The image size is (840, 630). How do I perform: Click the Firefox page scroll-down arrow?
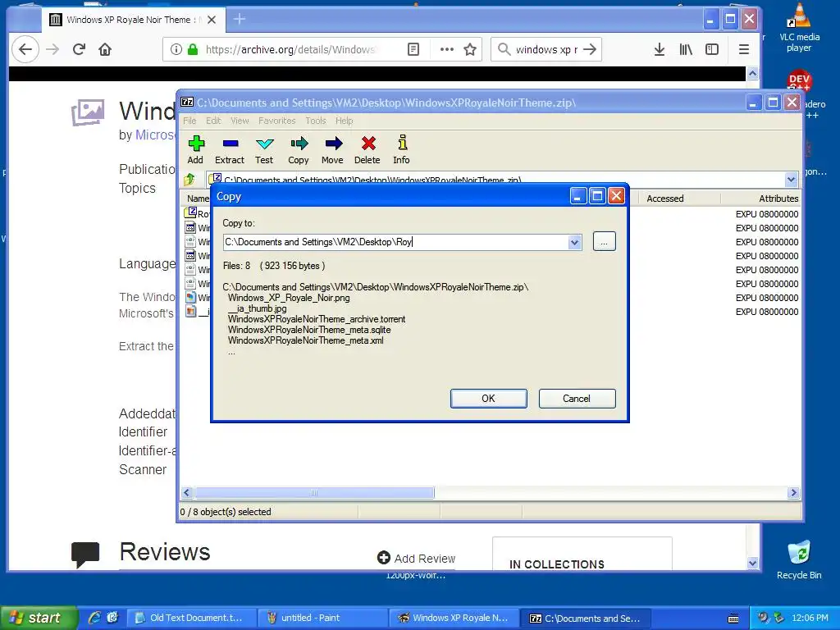point(753,563)
